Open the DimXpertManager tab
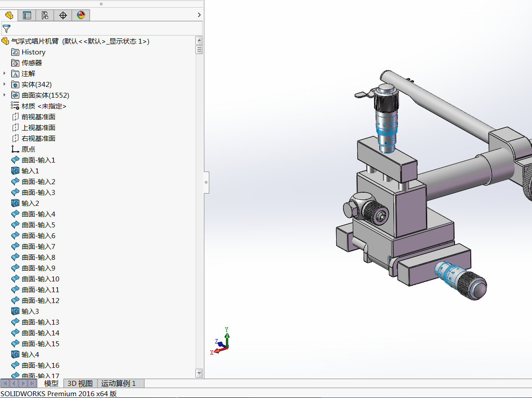The width and height of the screenshot is (532, 398). [x=63, y=15]
